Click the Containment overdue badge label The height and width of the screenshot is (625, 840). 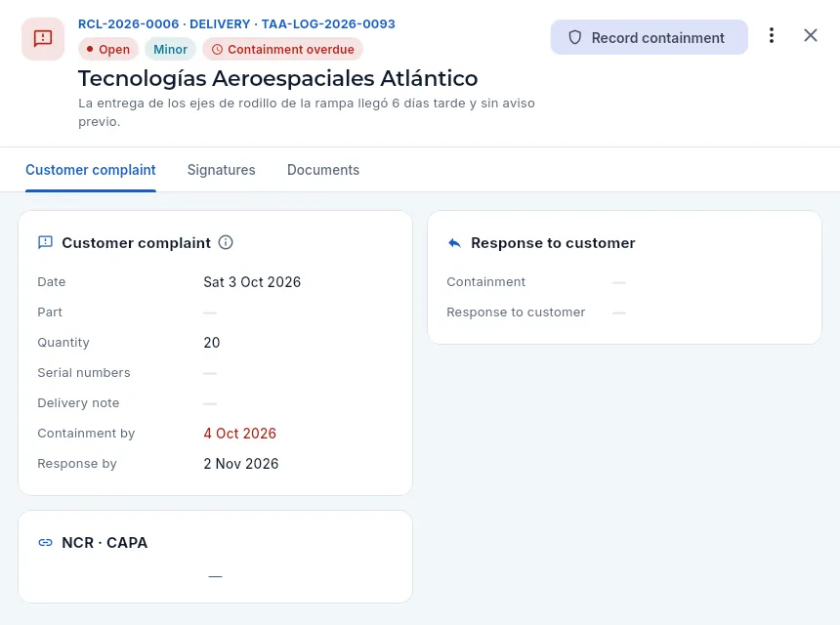tap(291, 49)
